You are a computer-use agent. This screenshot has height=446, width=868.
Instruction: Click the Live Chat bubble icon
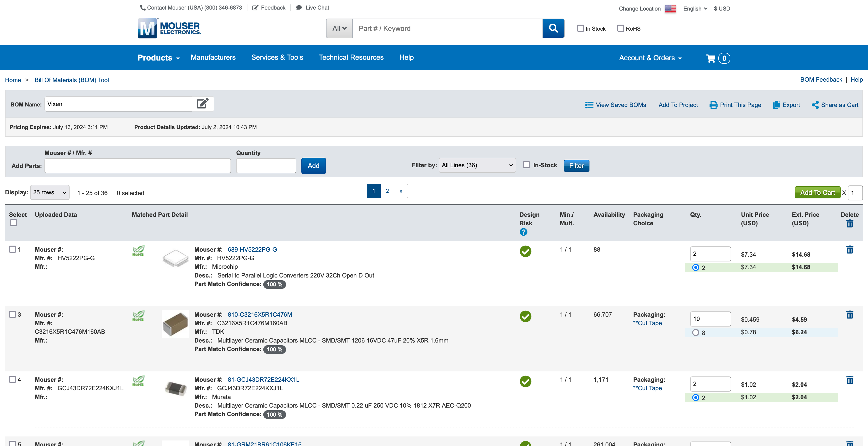(x=299, y=8)
